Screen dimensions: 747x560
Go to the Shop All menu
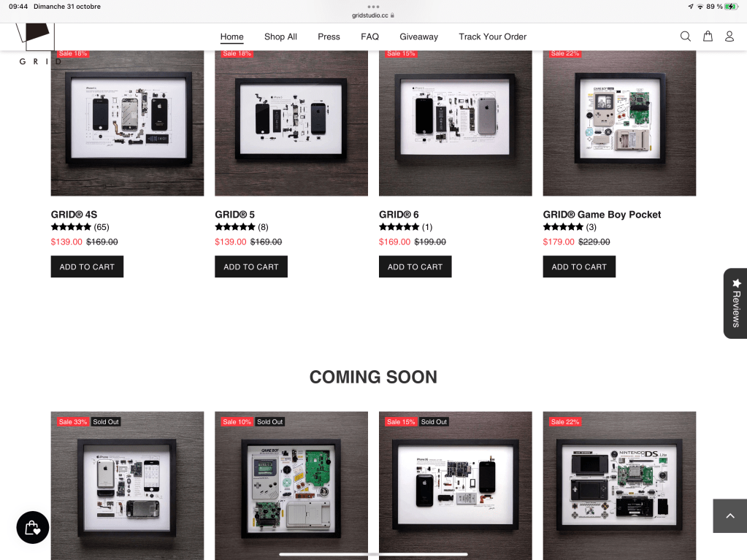point(280,37)
